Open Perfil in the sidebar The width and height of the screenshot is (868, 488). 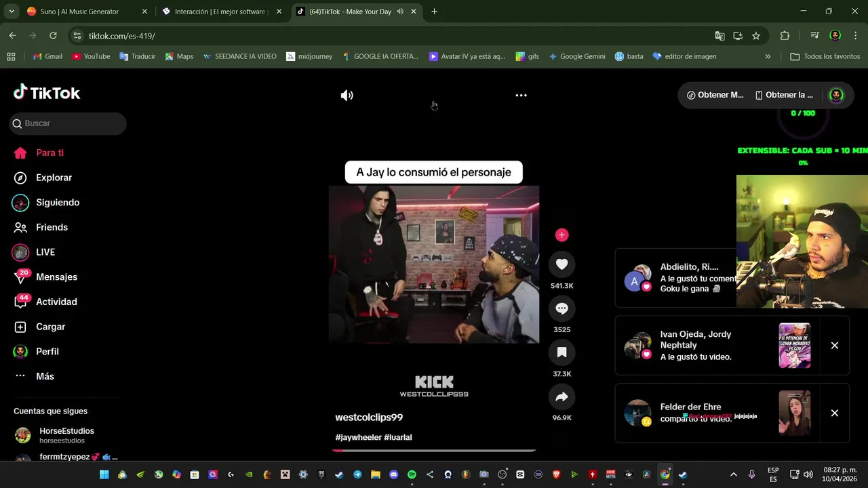point(47,351)
